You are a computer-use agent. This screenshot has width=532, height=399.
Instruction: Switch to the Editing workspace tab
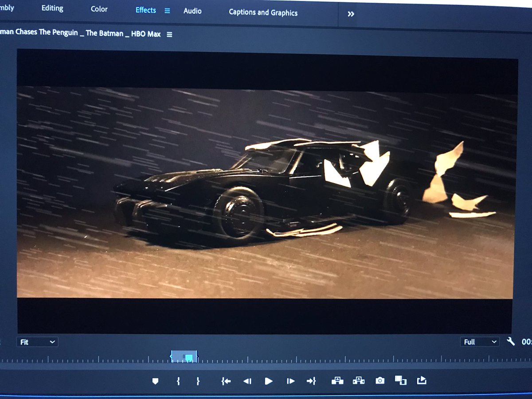[52, 8]
